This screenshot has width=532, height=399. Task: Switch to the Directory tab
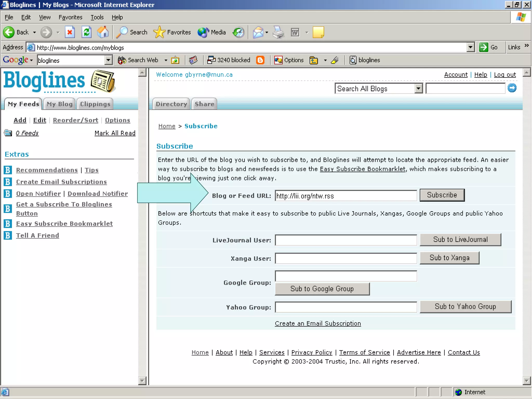coord(171,104)
